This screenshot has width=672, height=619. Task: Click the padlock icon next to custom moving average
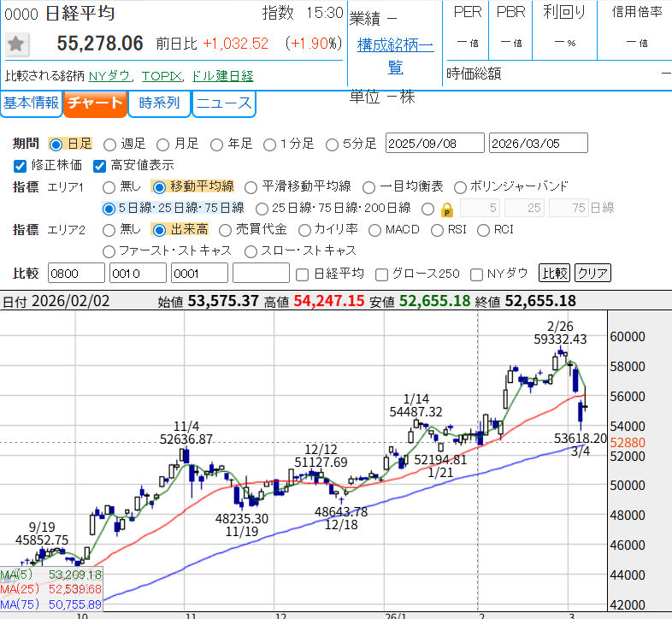coord(446,209)
